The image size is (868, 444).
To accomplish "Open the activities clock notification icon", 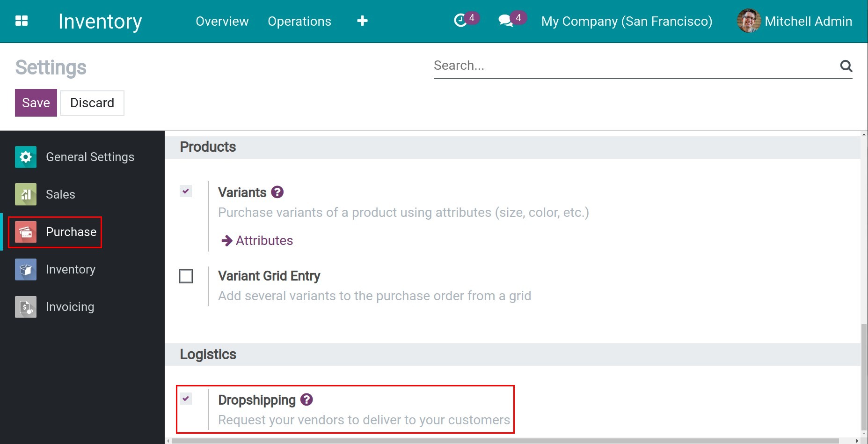I will tap(461, 21).
